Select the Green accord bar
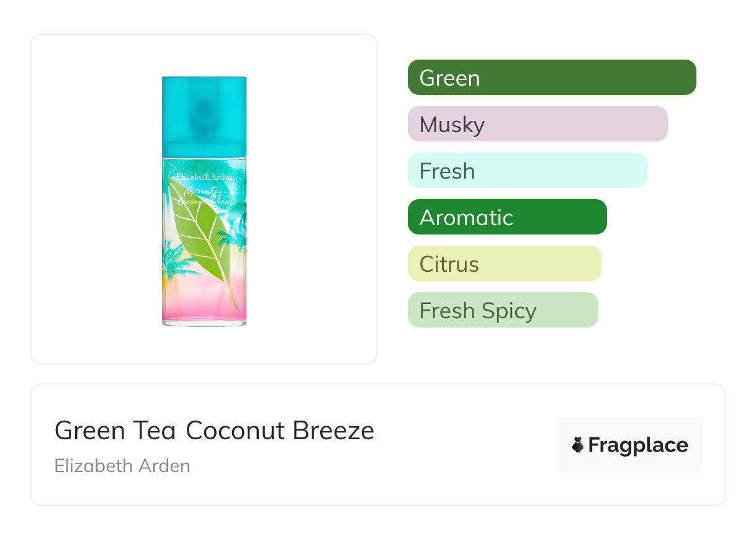The width and height of the screenshot is (756, 536). 552,78
